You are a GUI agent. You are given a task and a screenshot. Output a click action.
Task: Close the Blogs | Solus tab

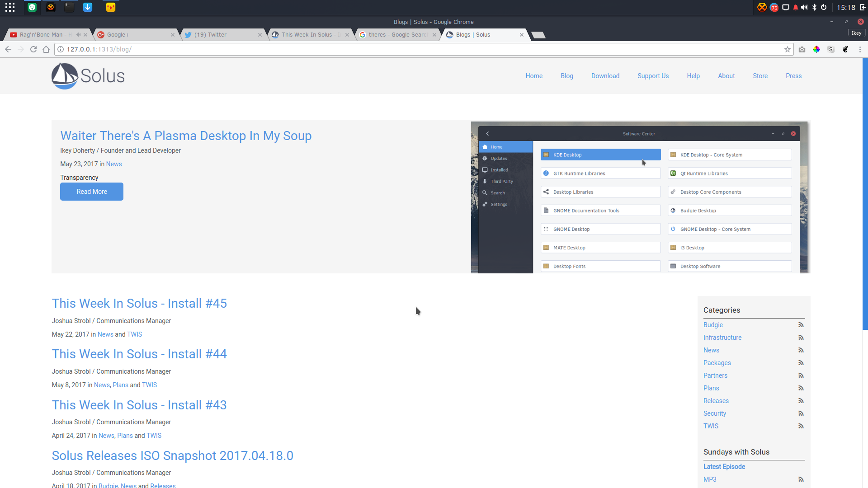522,35
